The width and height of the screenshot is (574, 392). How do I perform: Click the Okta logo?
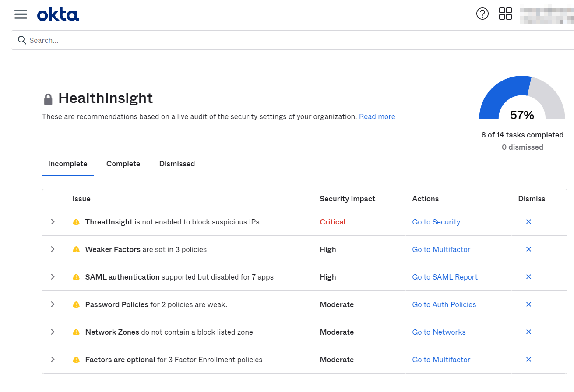click(x=58, y=14)
